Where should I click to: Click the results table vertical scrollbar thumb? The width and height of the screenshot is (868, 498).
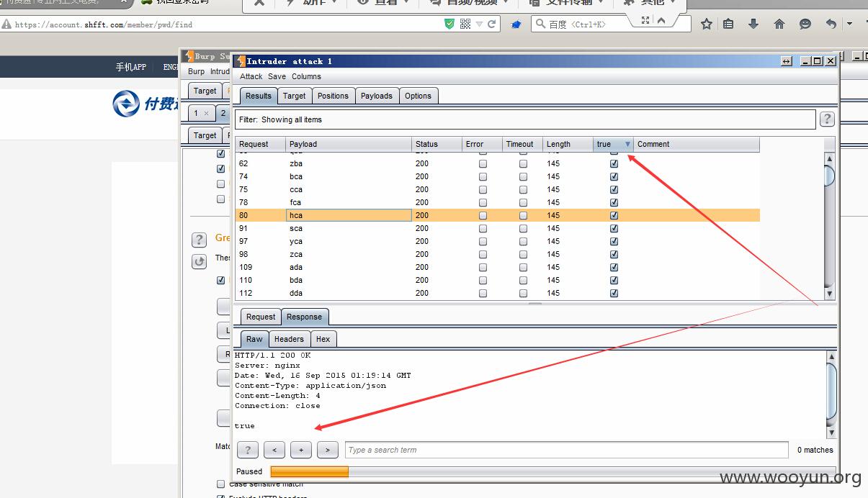pyautogui.click(x=829, y=175)
